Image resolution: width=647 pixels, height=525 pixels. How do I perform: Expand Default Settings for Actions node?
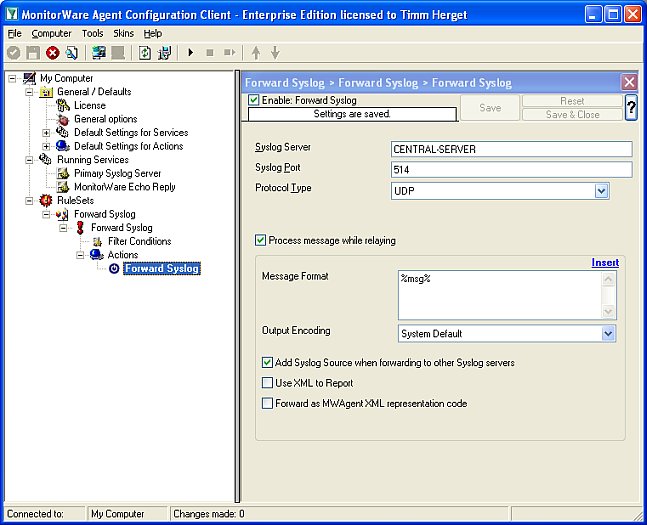coord(46,146)
